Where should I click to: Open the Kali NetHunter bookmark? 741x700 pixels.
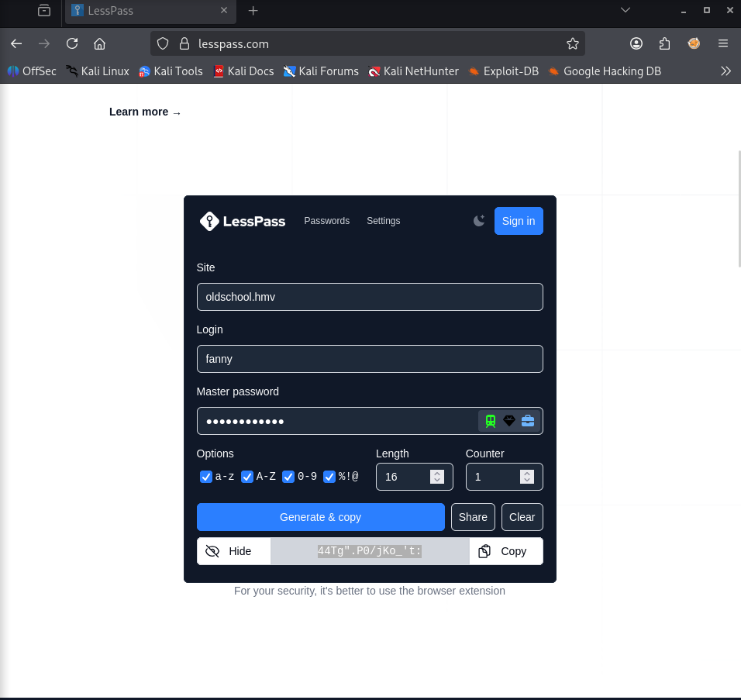pyautogui.click(x=413, y=71)
